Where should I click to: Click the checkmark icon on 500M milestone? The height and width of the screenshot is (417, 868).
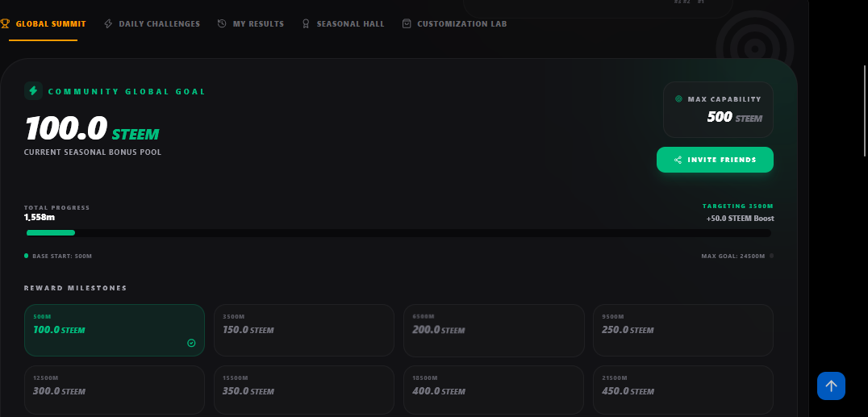[x=191, y=344]
